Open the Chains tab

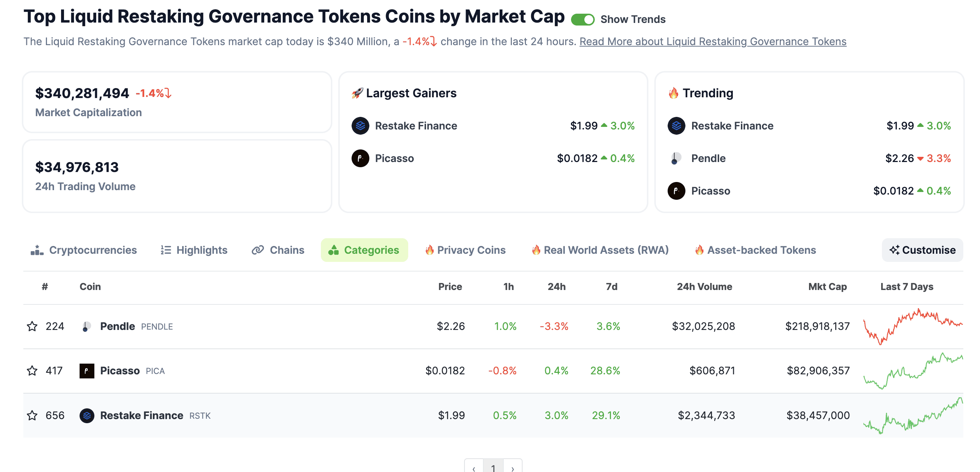coord(278,250)
